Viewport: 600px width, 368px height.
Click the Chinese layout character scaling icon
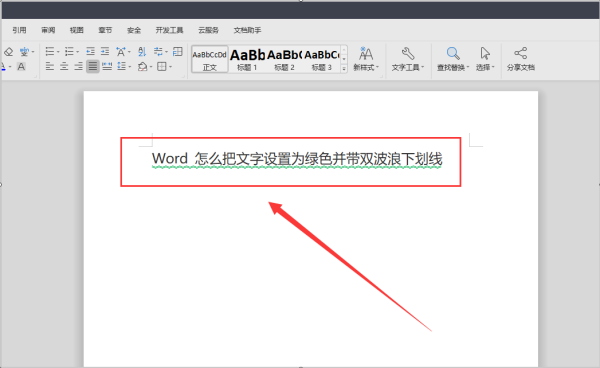point(121,52)
